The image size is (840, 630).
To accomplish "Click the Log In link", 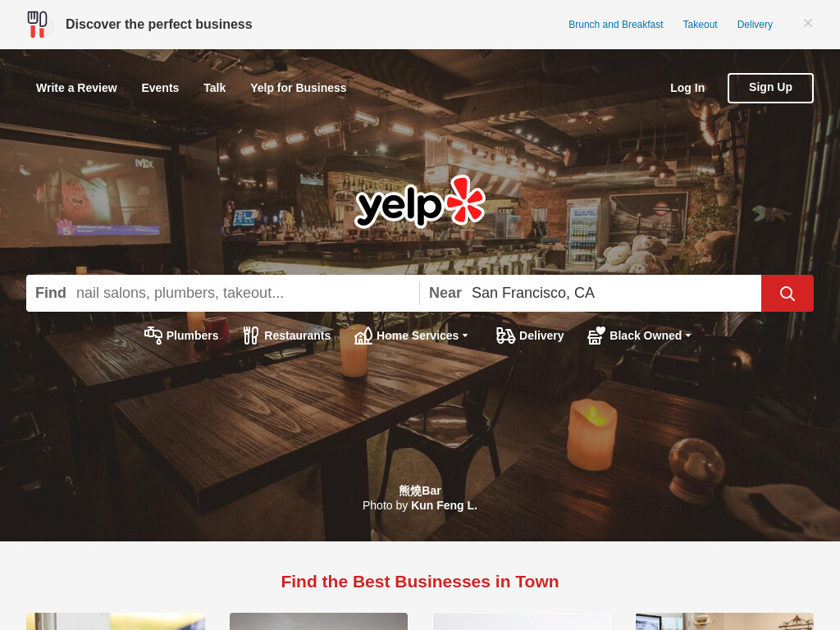I will [x=687, y=88].
